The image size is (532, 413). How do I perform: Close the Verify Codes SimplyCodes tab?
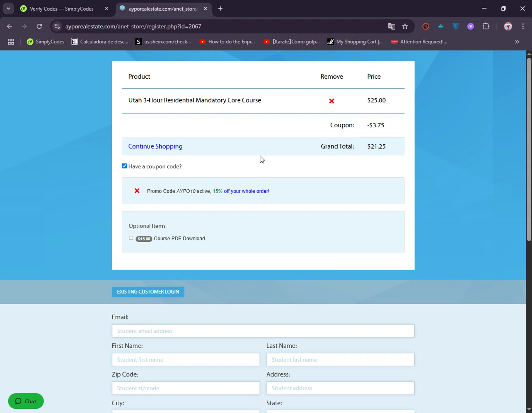[106, 9]
